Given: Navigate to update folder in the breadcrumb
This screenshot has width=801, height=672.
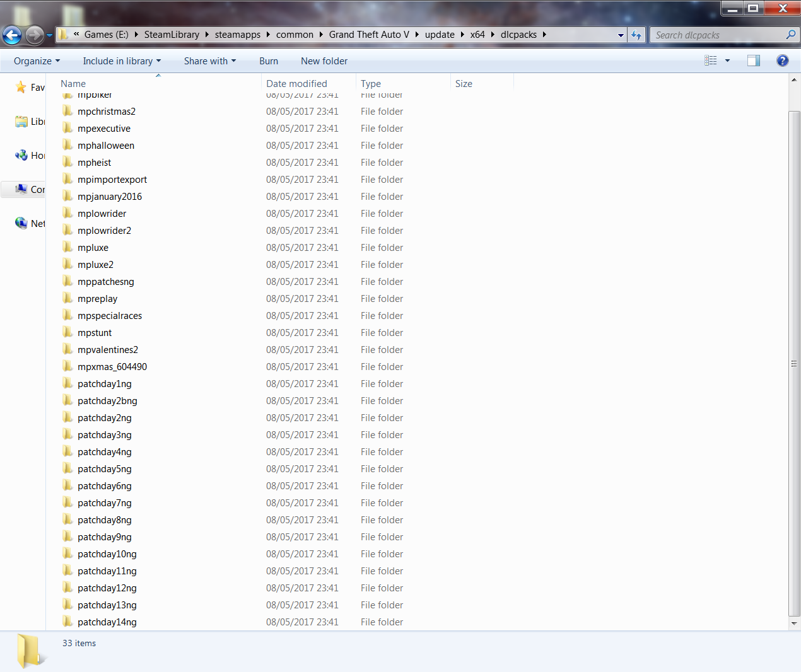Looking at the screenshot, I should point(440,35).
